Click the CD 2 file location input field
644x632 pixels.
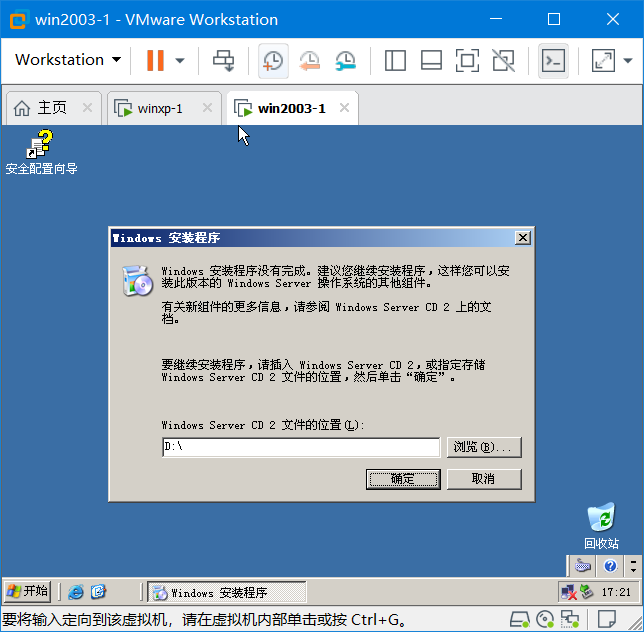[x=301, y=447]
